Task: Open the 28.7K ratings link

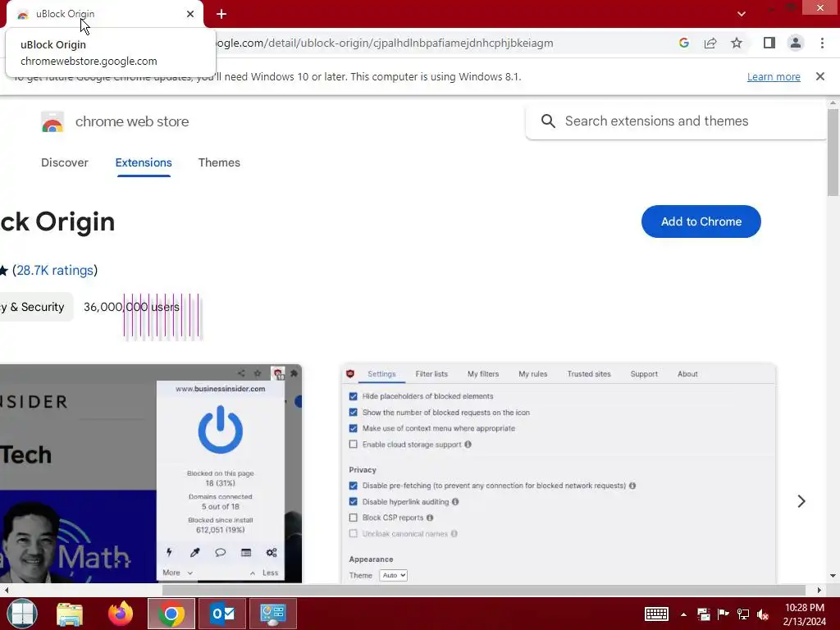Action: coord(55,270)
